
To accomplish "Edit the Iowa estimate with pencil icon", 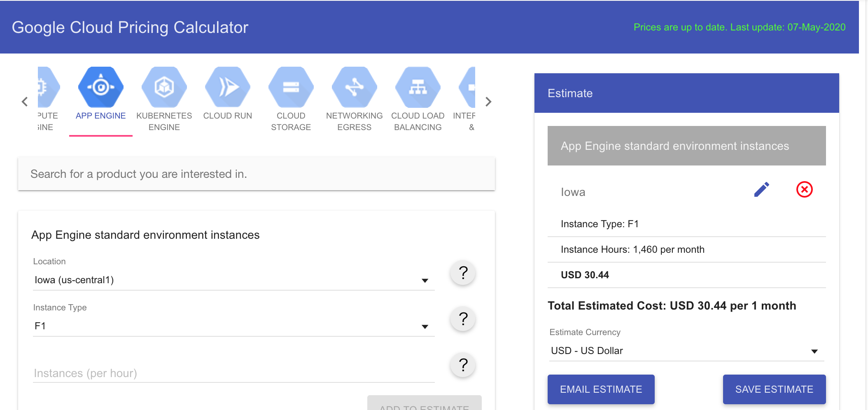I will pyautogui.click(x=762, y=189).
